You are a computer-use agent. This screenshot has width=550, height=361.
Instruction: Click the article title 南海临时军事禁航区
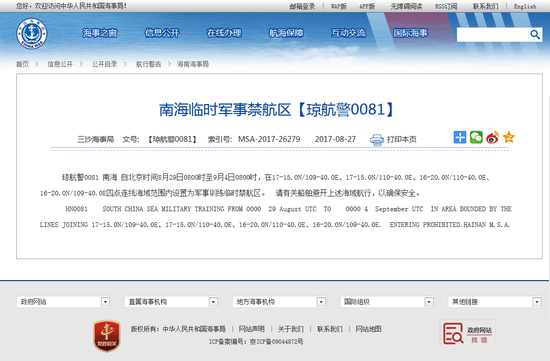225,110
